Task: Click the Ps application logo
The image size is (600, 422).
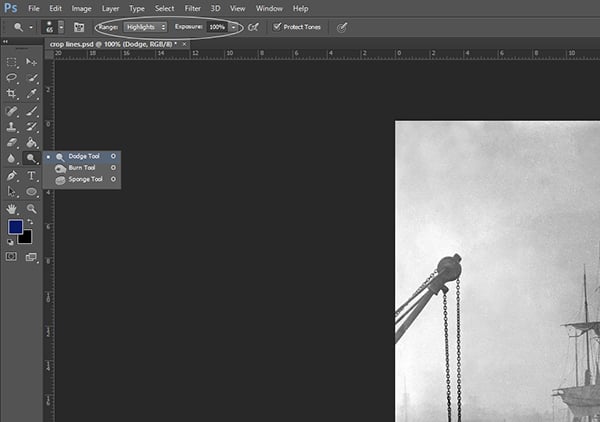Action: 10,8
